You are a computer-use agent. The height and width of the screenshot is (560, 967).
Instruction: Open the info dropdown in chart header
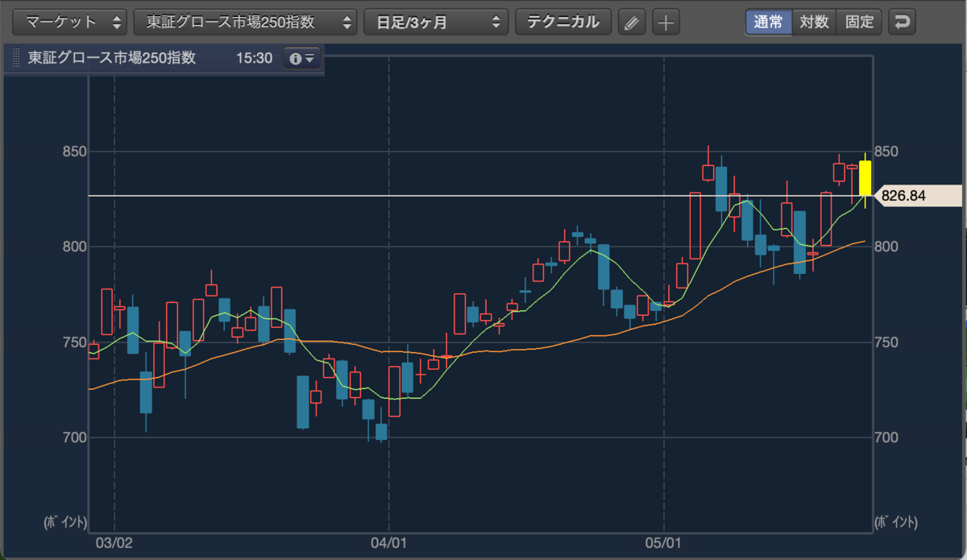pyautogui.click(x=302, y=59)
